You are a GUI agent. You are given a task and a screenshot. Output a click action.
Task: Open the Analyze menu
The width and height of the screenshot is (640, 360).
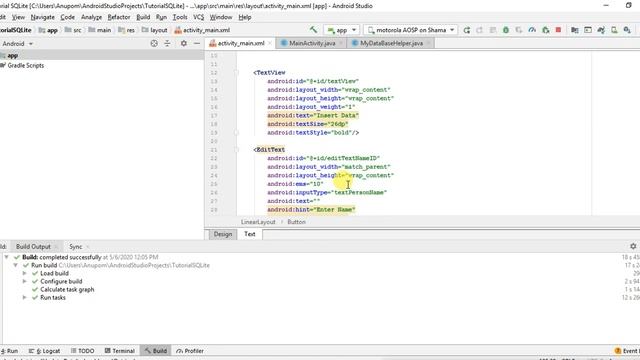[91, 17]
